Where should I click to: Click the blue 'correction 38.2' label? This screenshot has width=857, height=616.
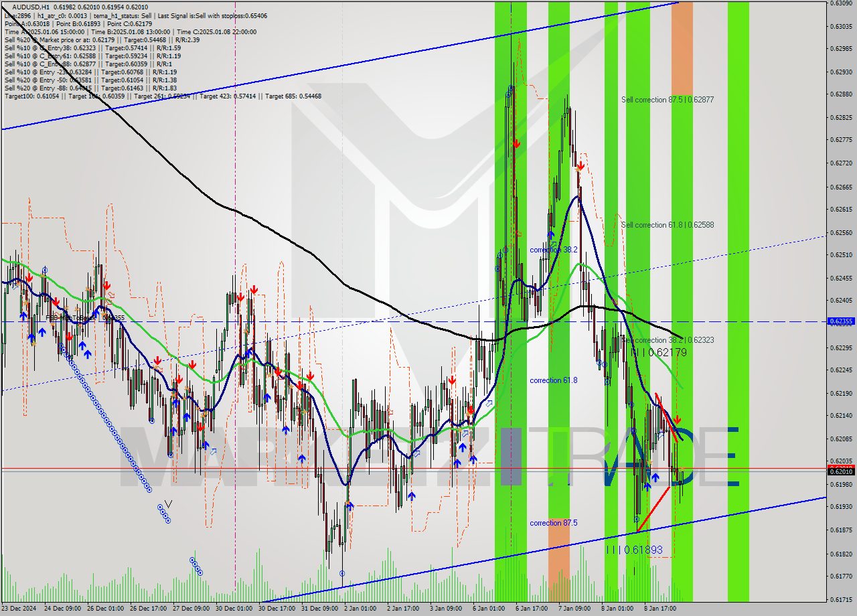pyautogui.click(x=553, y=250)
